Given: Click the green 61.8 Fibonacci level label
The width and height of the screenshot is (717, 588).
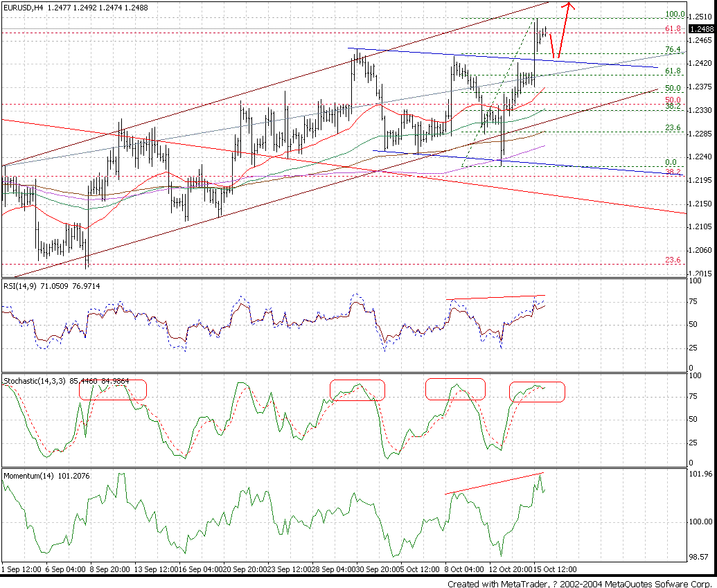Looking at the screenshot, I should (x=673, y=71).
